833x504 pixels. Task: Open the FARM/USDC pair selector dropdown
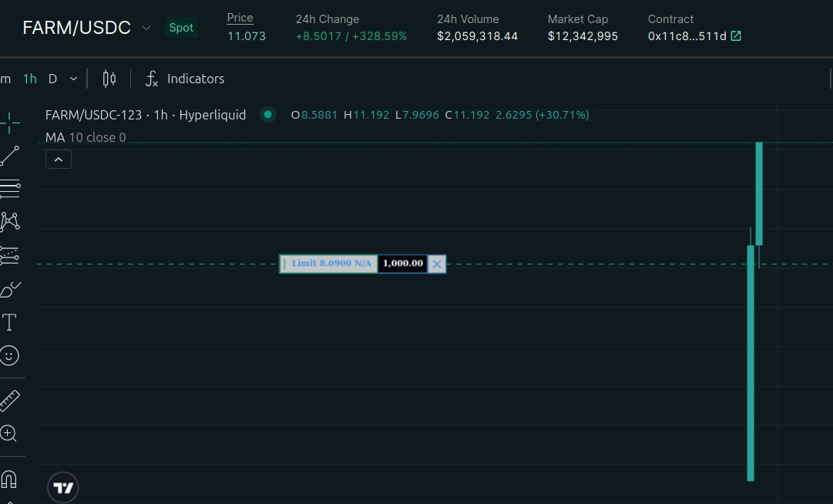pos(146,28)
